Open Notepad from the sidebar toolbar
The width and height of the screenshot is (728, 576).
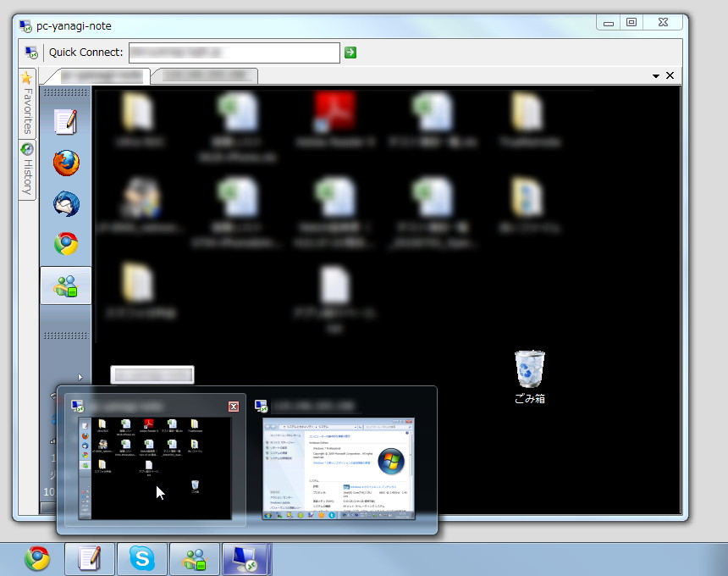66,123
